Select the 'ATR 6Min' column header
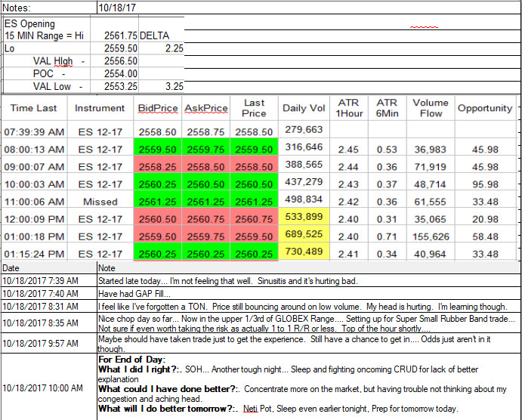Viewport: 522px width, 420px height. point(388,108)
